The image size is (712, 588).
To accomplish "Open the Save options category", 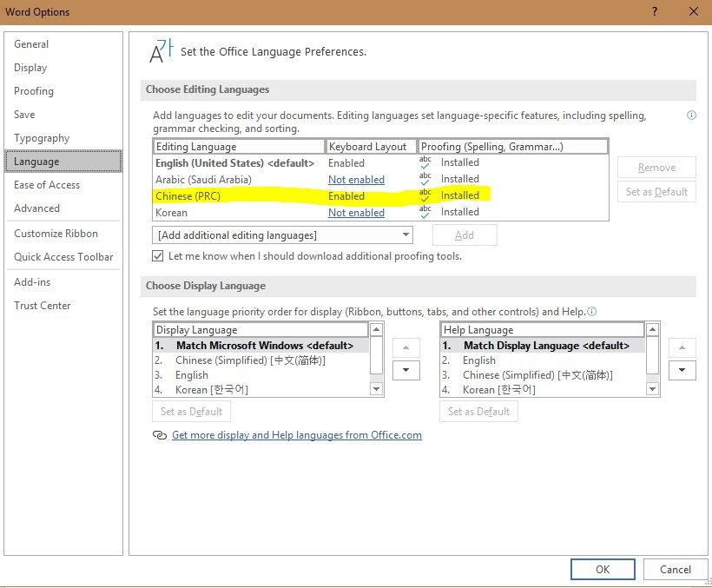I will 63,115.
